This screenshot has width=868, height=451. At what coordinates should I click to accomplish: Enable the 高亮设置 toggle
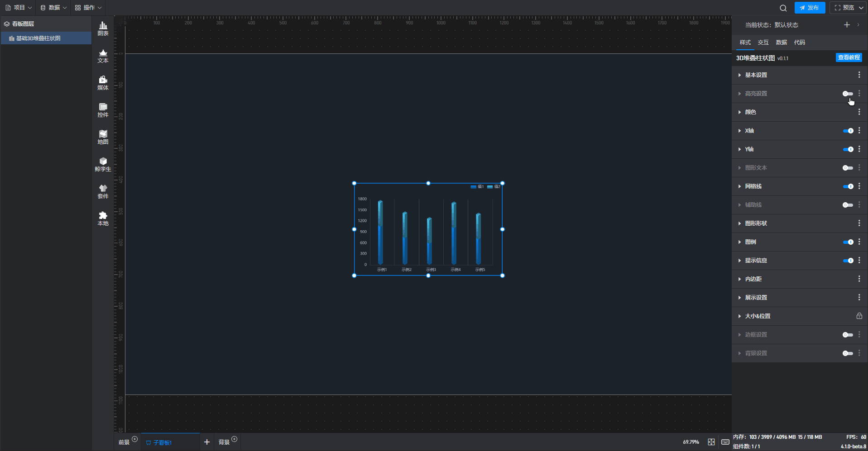click(x=848, y=94)
